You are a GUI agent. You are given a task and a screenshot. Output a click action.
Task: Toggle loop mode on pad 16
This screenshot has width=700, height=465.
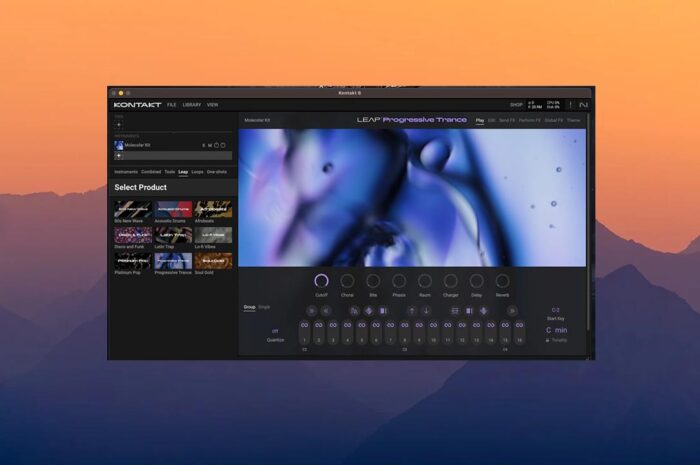tap(519, 325)
